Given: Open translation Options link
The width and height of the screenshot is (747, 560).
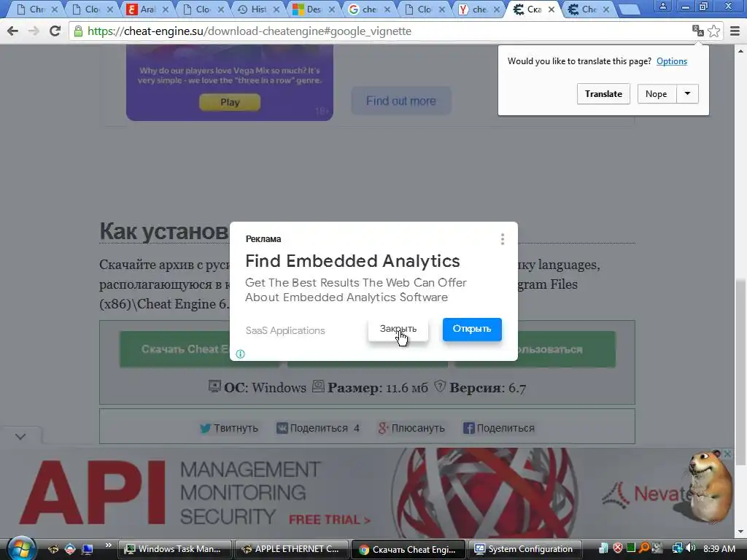Looking at the screenshot, I should point(672,61).
